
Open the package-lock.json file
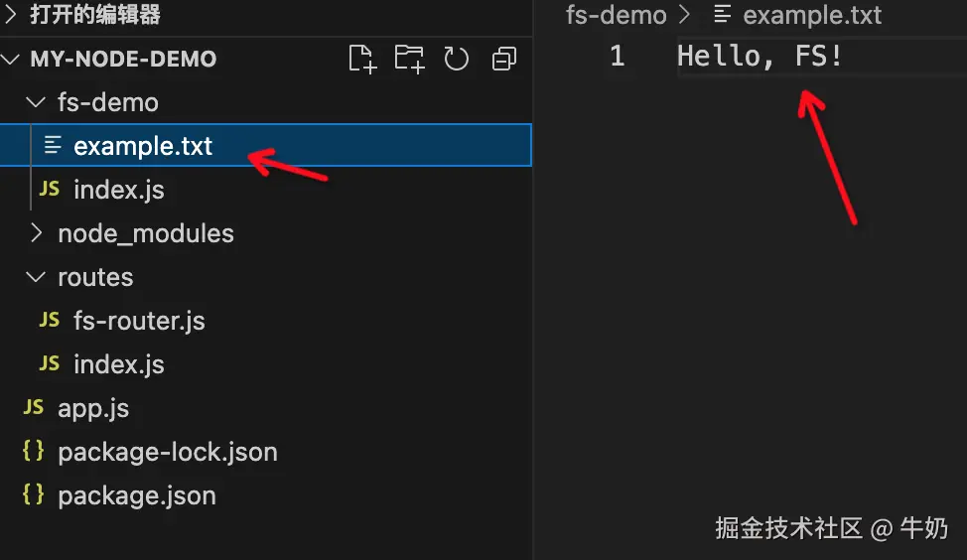coord(167,452)
